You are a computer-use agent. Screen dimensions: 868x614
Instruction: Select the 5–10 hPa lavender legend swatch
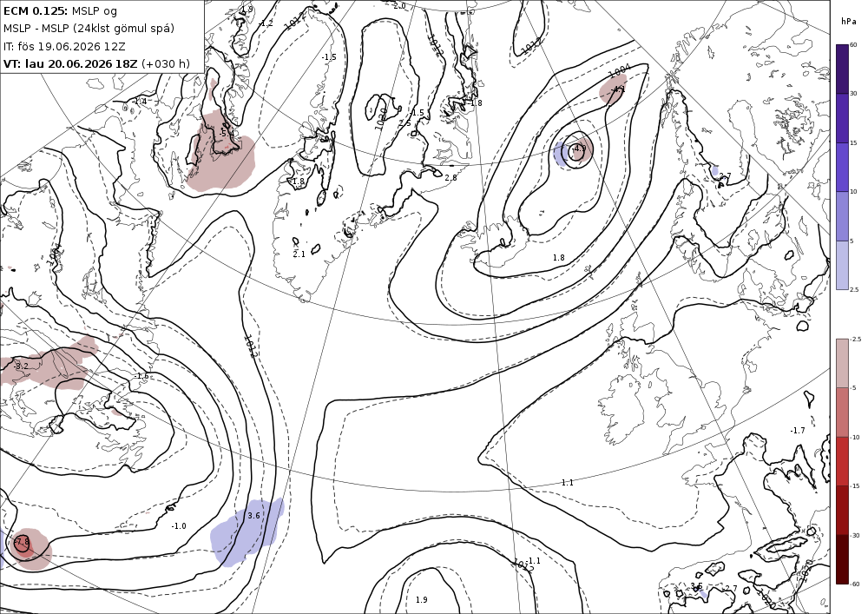pos(842,216)
